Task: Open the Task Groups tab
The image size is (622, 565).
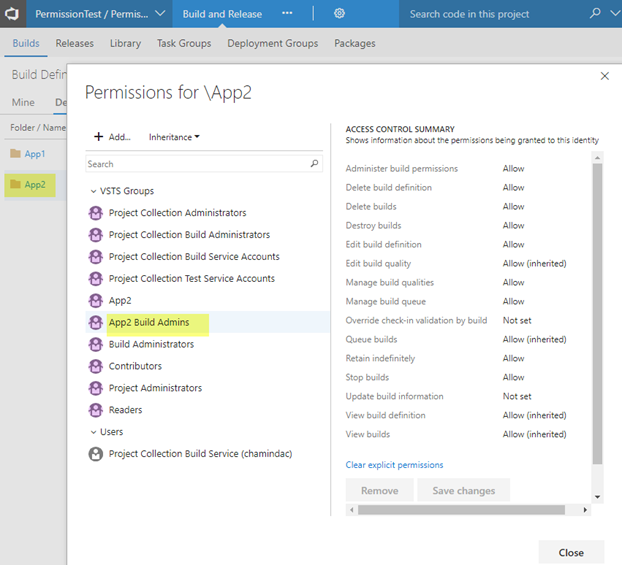Action: click(x=184, y=44)
